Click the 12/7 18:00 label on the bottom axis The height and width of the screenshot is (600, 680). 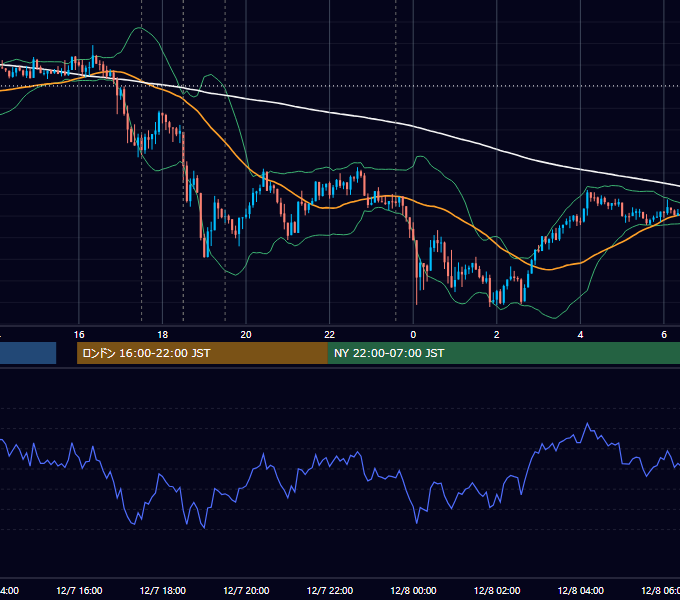click(163, 591)
